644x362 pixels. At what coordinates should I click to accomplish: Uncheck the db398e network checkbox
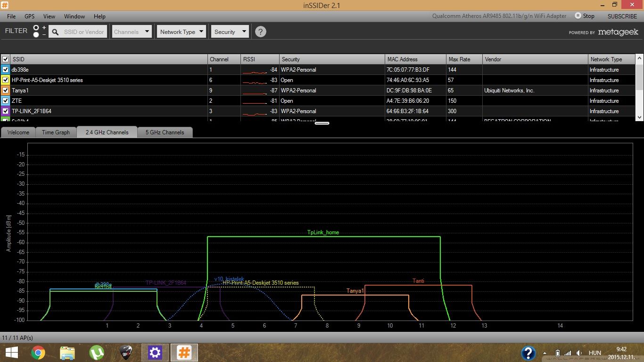pos(6,70)
